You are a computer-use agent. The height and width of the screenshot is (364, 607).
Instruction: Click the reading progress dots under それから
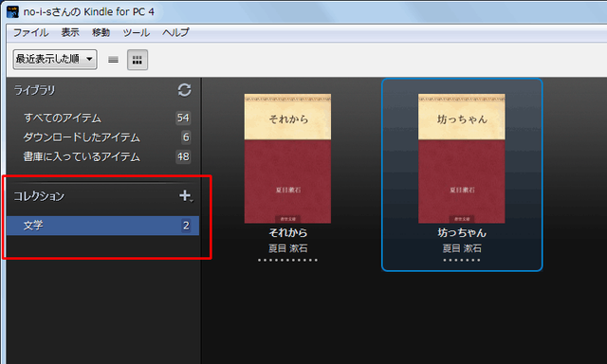pyautogui.click(x=287, y=260)
